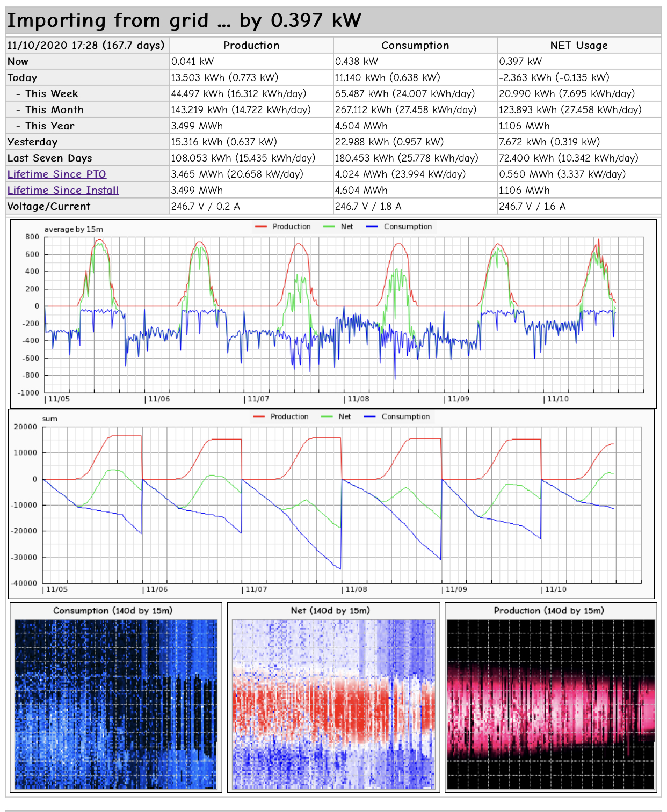The height and width of the screenshot is (812, 667).
Task: Select the "Voltage/Current" row label
Action: 48,207
